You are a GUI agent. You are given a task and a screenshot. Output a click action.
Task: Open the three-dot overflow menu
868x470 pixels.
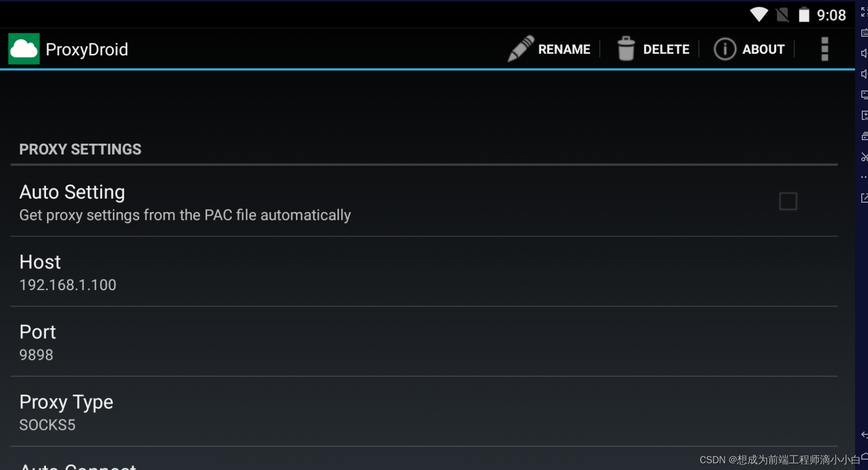coord(825,49)
